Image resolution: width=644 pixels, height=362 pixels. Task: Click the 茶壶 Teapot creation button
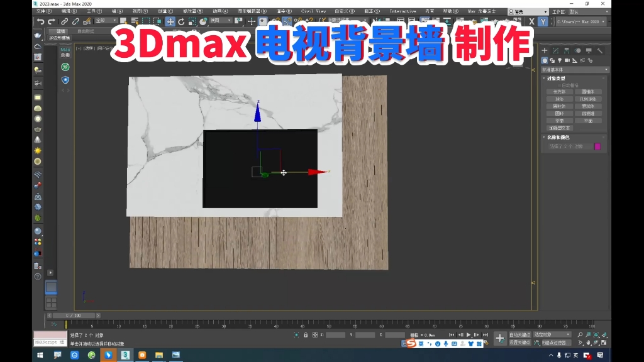(558, 120)
